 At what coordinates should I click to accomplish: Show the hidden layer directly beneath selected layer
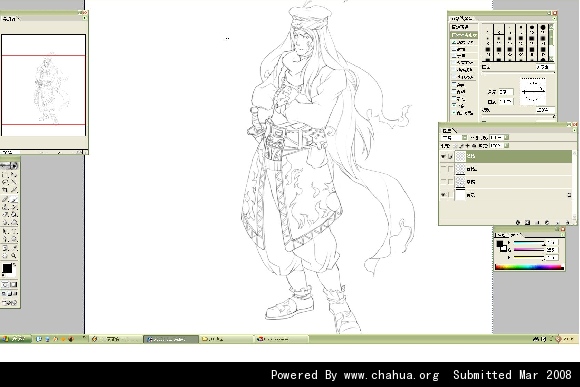(x=443, y=169)
